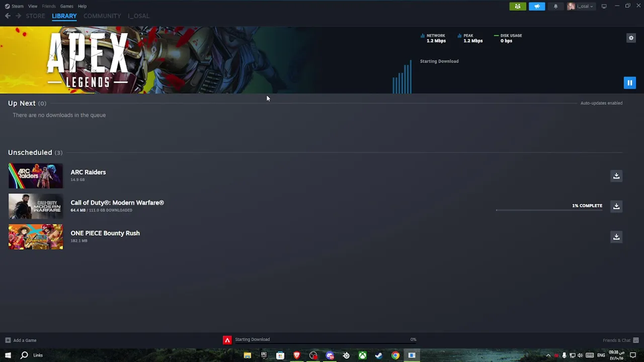Open blue announcements megaphone button
This screenshot has height=362, width=644.
coord(537,6)
